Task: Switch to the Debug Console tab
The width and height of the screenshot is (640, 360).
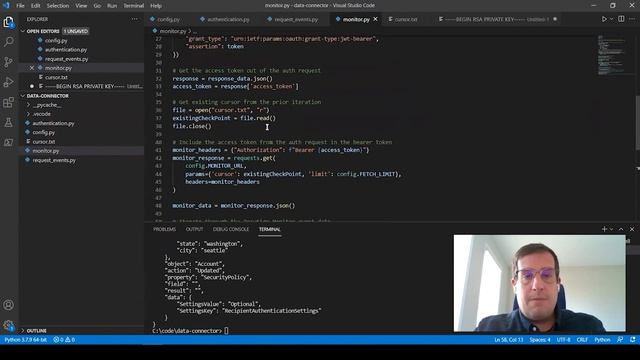Action: pos(231,229)
